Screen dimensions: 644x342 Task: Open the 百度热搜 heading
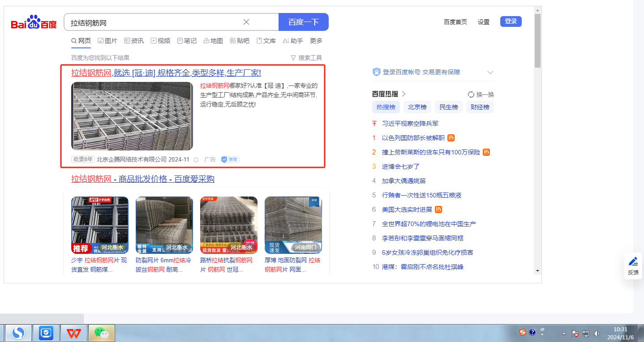pyautogui.click(x=389, y=94)
